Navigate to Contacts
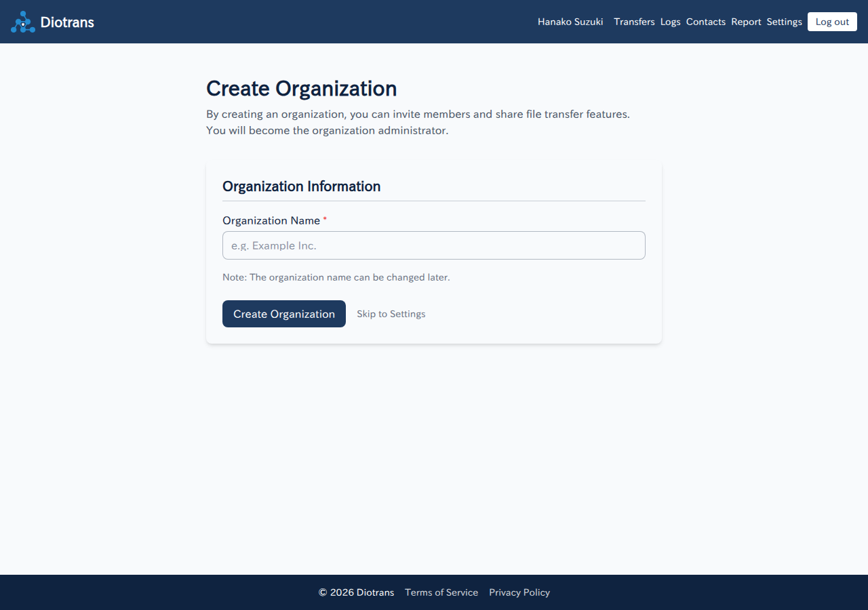The width and height of the screenshot is (868, 610). [x=706, y=22]
